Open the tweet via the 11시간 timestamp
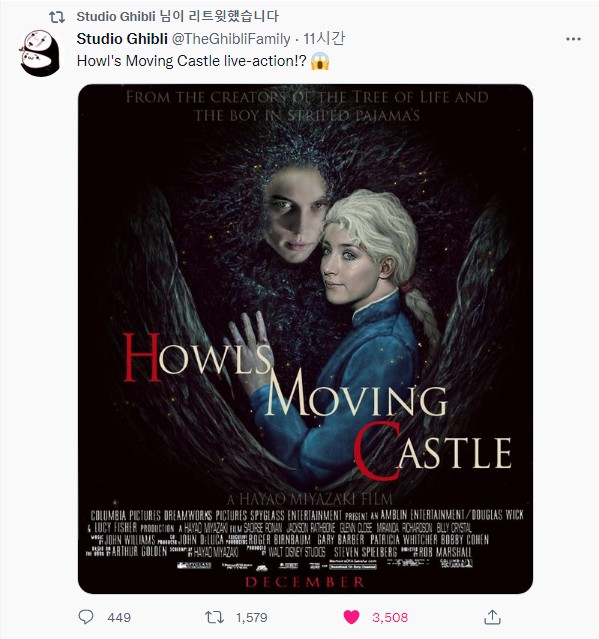The width and height of the screenshot is (599, 639). [x=324, y=39]
